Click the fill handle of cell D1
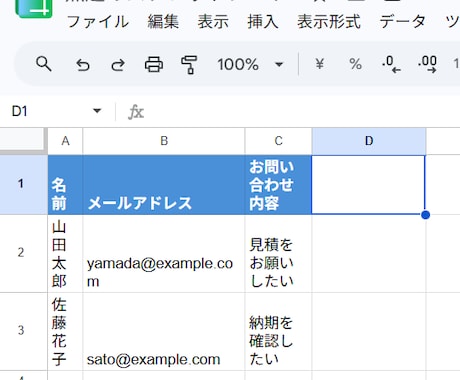 (x=425, y=215)
